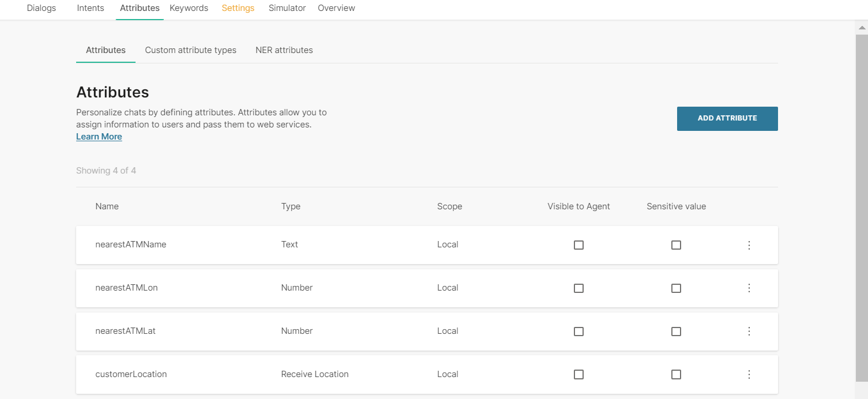Viewport: 868px width, 399px height.
Task: Open kebab menu for nearestATMLat row
Action: (x=749, y=332)
